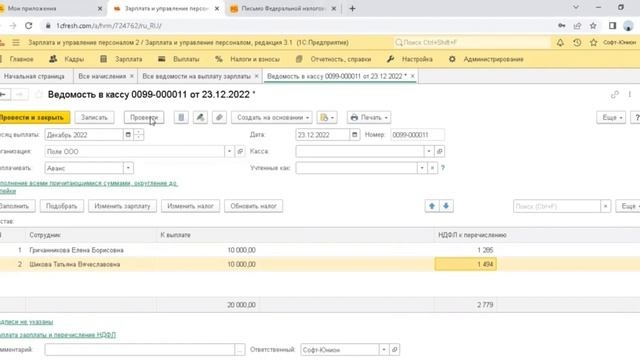Open Kassa record link icon
Viewport: 640px width, 360px height.
click(440, 151)
